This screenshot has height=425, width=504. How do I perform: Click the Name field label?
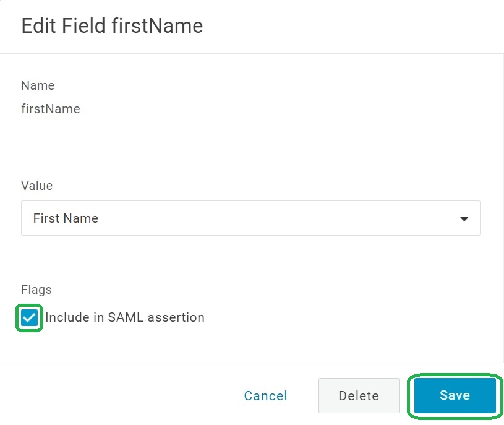coord(38,85)
